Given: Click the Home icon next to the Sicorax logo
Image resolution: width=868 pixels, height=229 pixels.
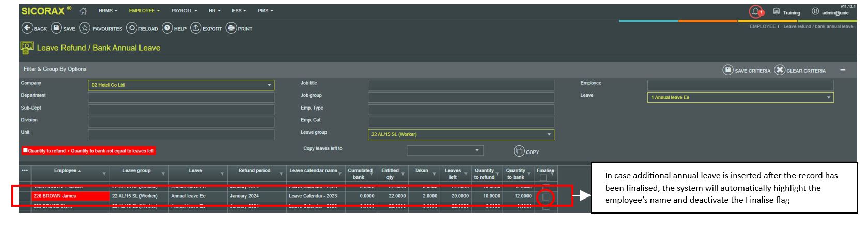Looking at the screenshot, I should click(83, 11).
